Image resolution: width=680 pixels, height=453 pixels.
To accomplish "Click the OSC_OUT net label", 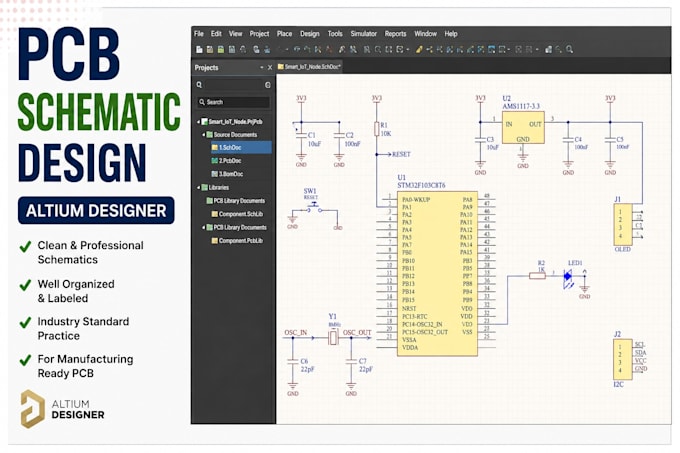I will coord(357,332).
